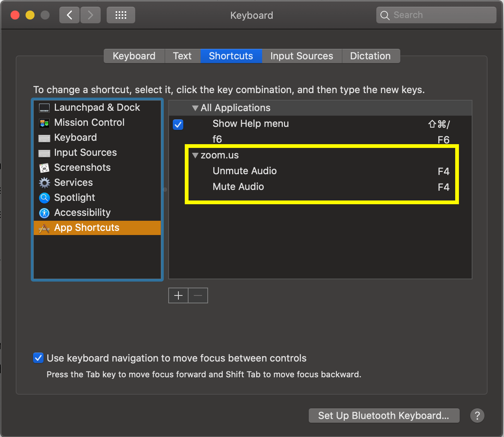Collapse the zoom.us disclosure triangle
The width and height of the screenshot is (504, 437).
195,155
